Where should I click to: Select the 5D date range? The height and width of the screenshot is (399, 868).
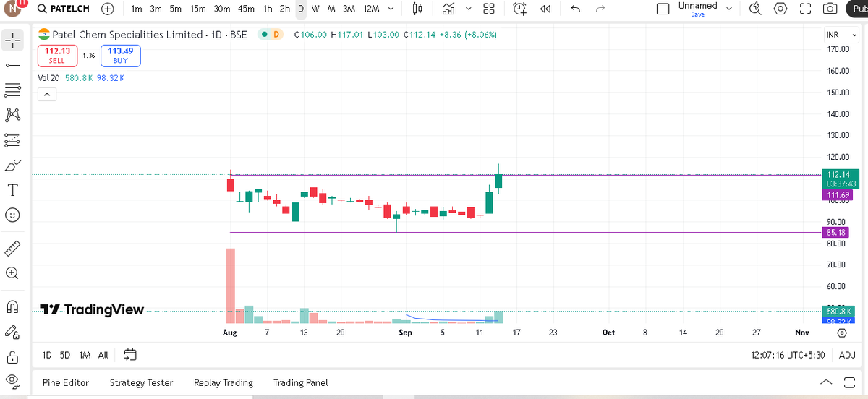pyautogui.click(x=65, y=355)
